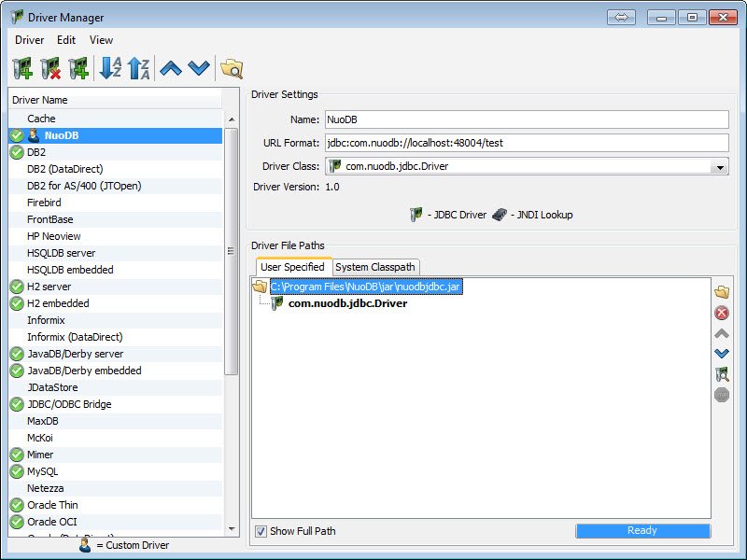747x560 pixels.
Task: Click into the Name input field
Action: pos(527,119)
